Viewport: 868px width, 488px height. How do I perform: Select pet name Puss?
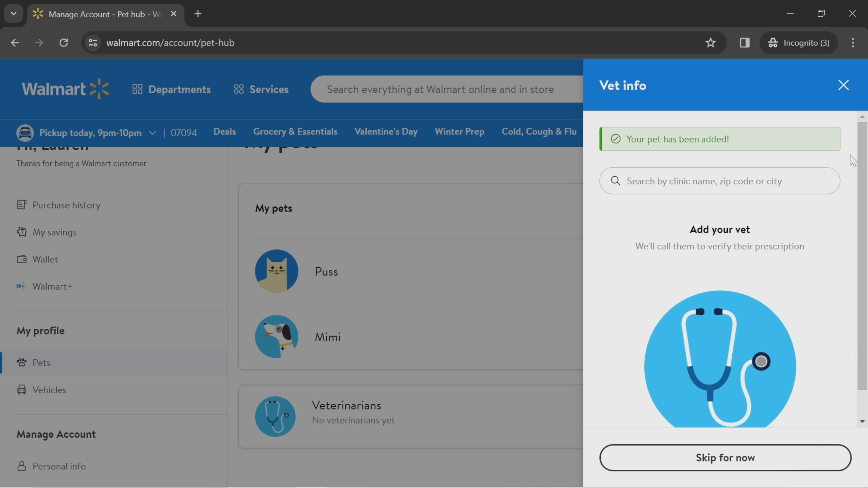(326, 272)
